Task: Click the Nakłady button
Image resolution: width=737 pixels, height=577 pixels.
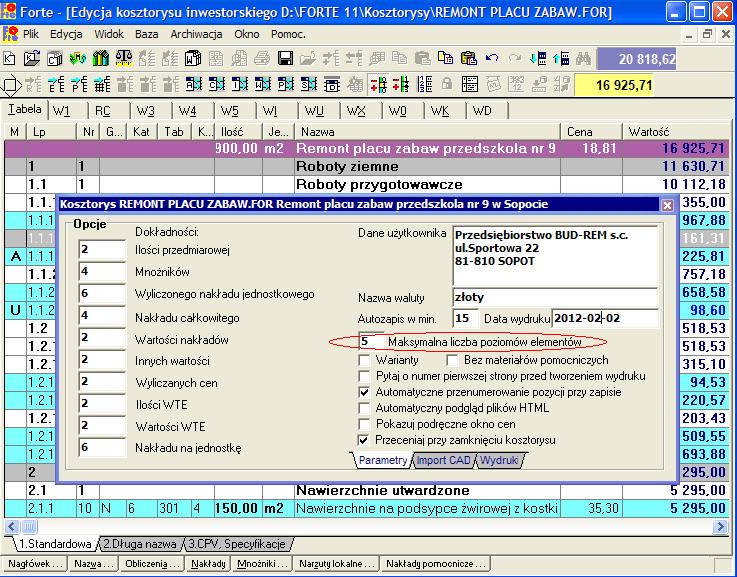Action: click(x=208, y=564)
